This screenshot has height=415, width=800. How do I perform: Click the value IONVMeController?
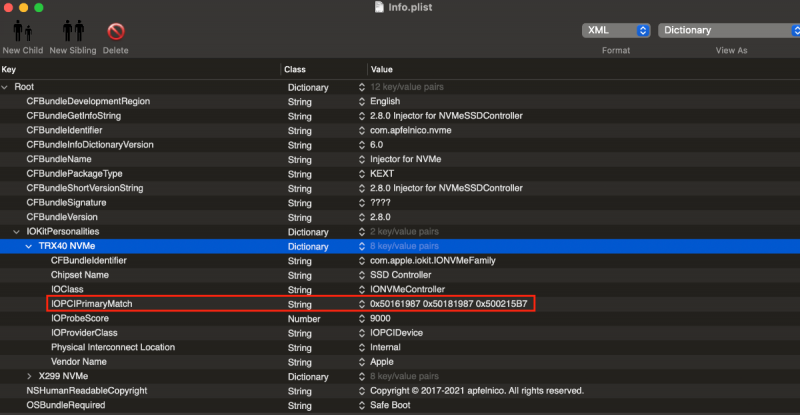click(407, 289)
